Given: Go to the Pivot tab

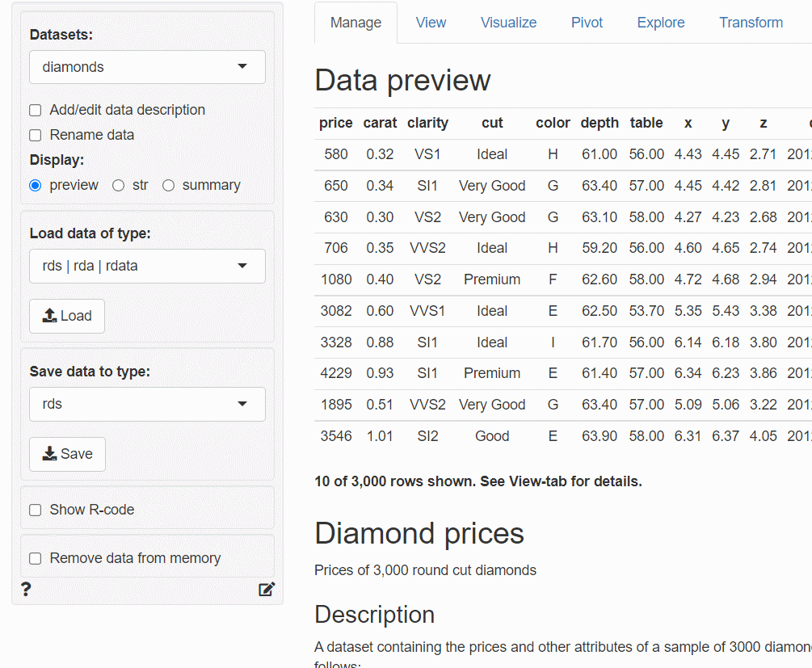Looking at the screenshot, I should pos(587,23).
